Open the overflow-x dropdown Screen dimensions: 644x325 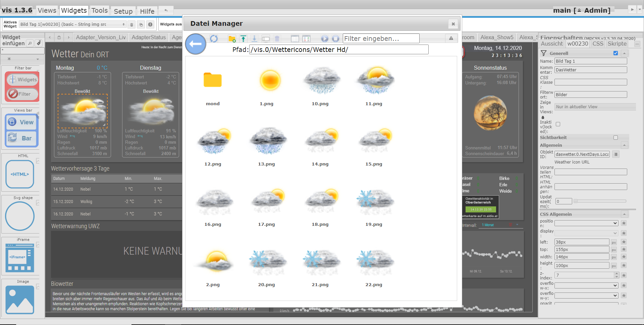(x=586, y=285)
